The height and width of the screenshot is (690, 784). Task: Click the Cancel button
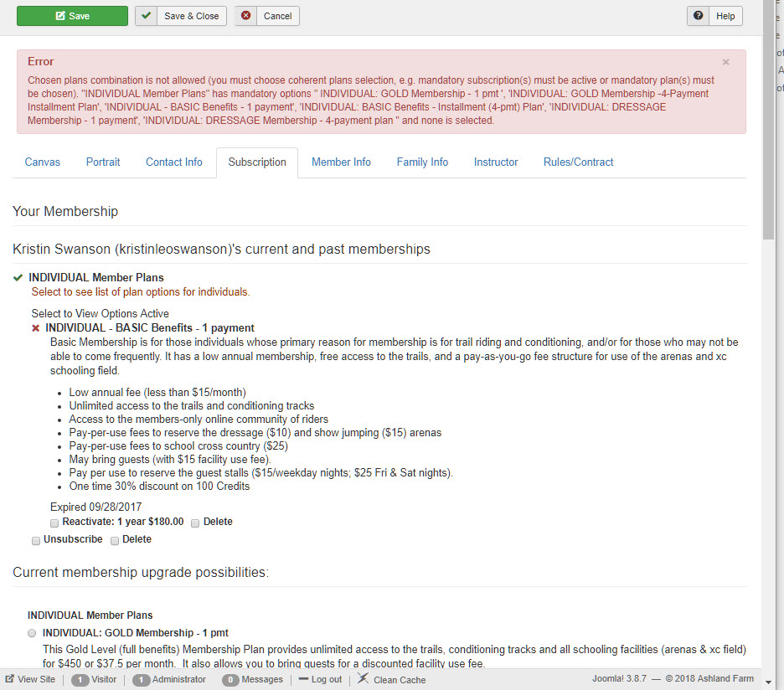[267, 16]
